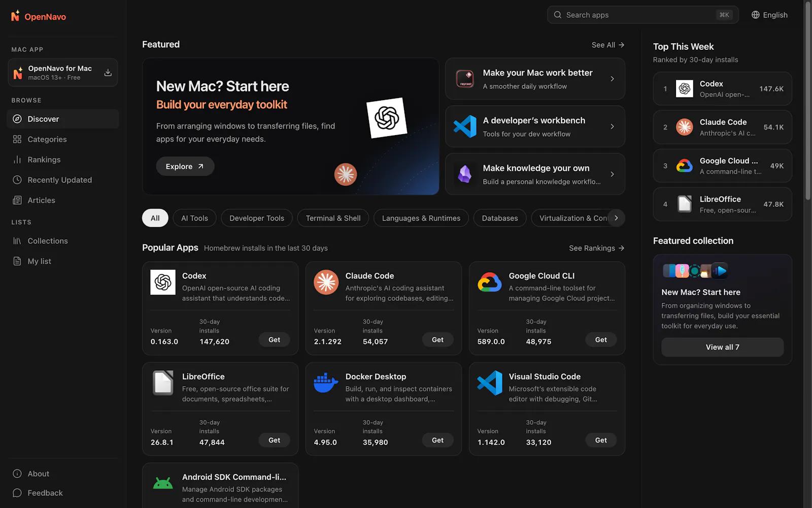Click the download icon for OpenNavo for Mac

point(108,73)
